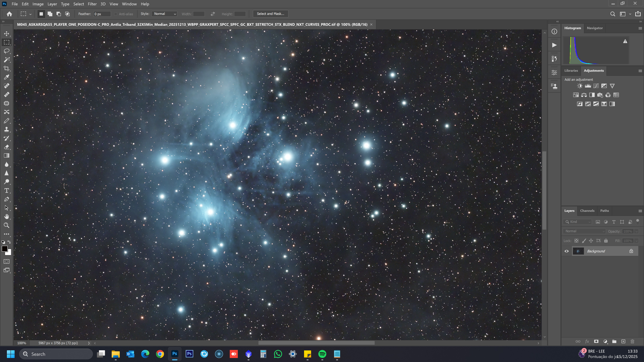Image resolution: width=644 pixels, height=362 pixels.
Task: Create a new layer in the Layers panel
Action: (x=623, y=341)
